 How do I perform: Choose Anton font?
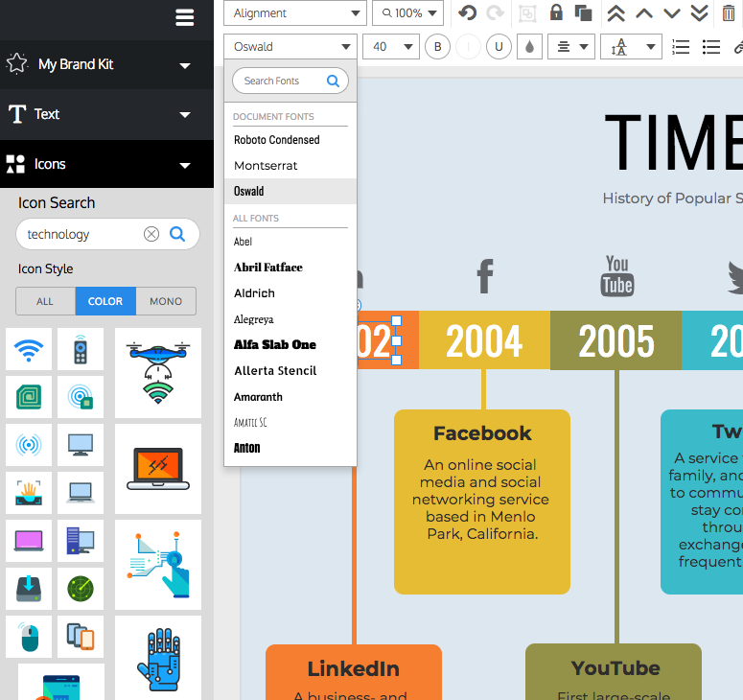290,448
